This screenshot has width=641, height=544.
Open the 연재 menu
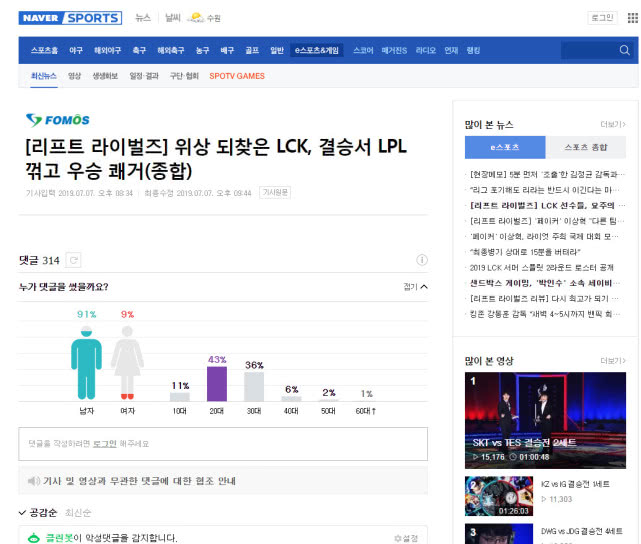[x=451, y=50]
